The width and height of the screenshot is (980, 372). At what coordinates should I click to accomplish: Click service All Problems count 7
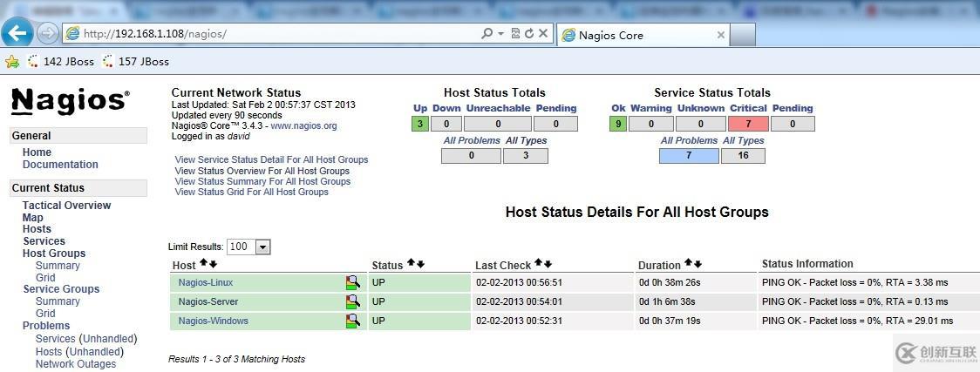click(x=689, y=155)
